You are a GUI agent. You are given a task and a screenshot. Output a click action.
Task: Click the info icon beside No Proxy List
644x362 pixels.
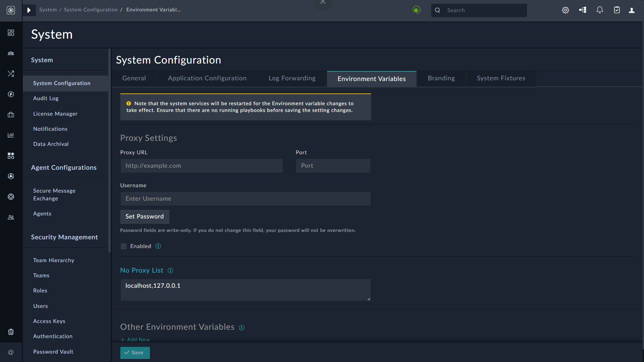click(170, 270)
